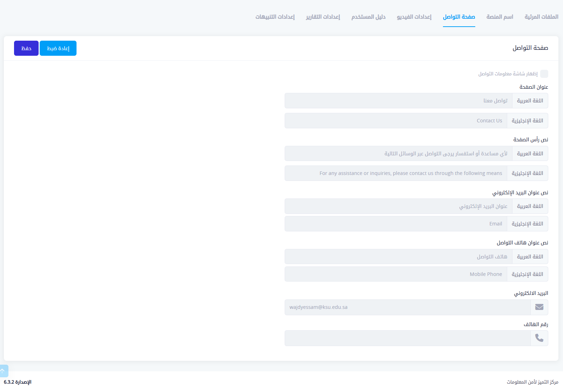Click the empty phone number input field
Screen dimensions: 563x392
(x=407, y=338)
